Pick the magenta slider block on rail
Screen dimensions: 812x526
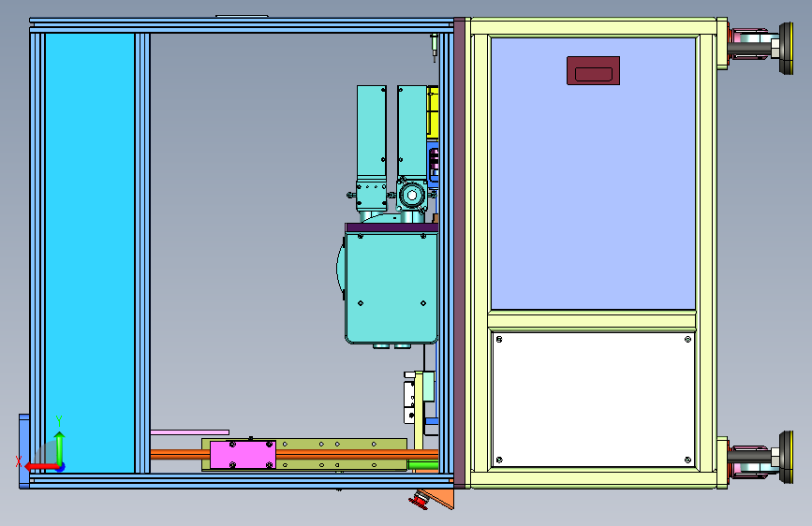point(243,455)
